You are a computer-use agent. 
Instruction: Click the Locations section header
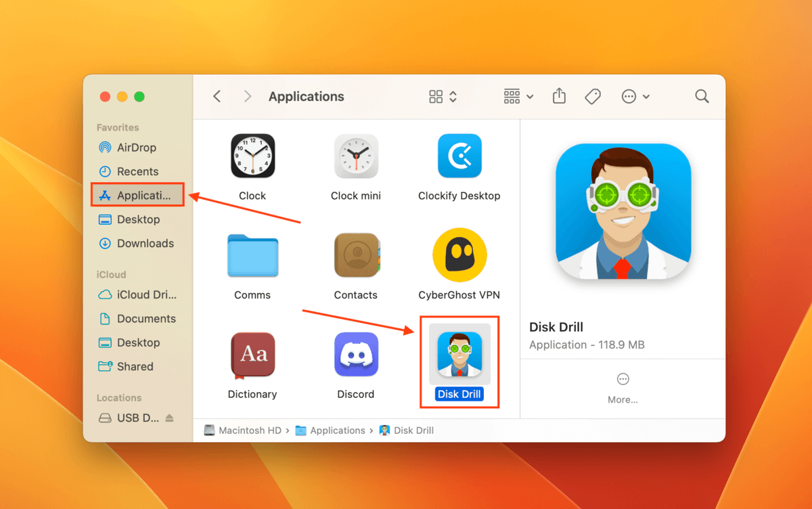119,398
